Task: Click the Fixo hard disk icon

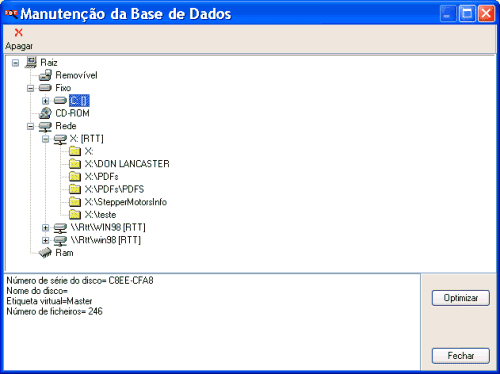Action: click(45, 88)
